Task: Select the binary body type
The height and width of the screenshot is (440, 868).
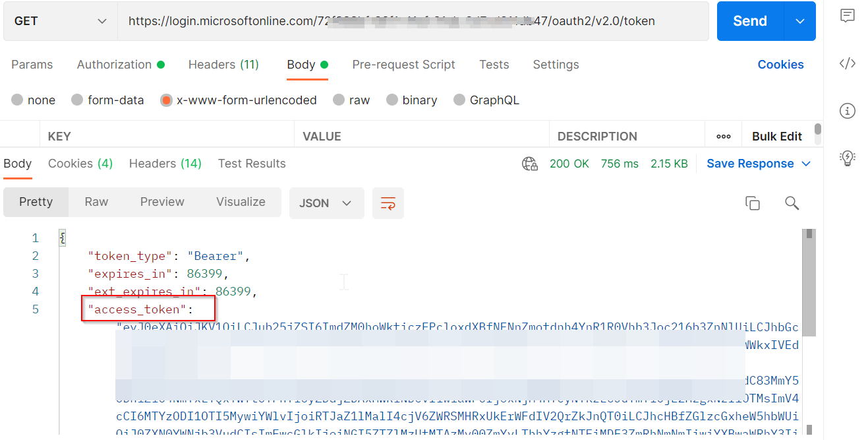Action: (392, 100)
